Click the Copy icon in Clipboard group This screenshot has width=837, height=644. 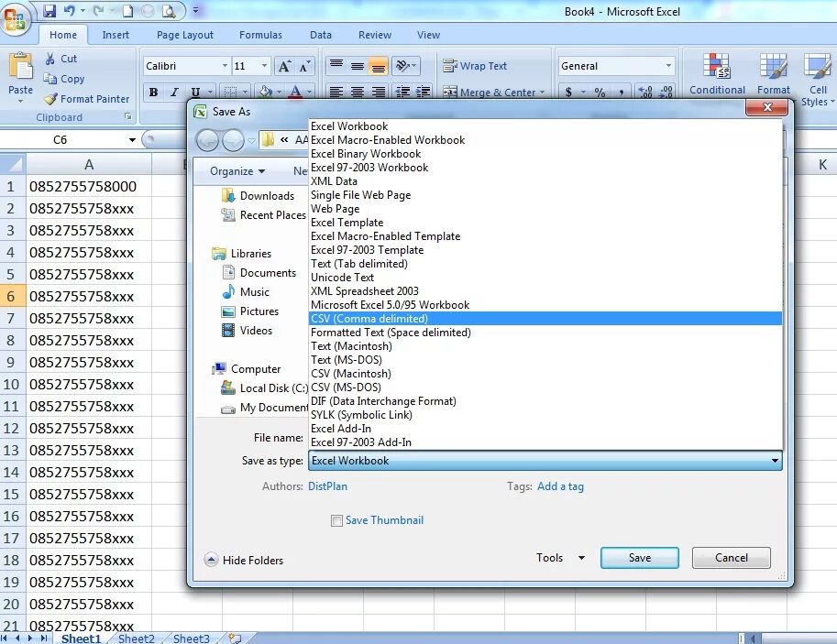pos(50,79)
